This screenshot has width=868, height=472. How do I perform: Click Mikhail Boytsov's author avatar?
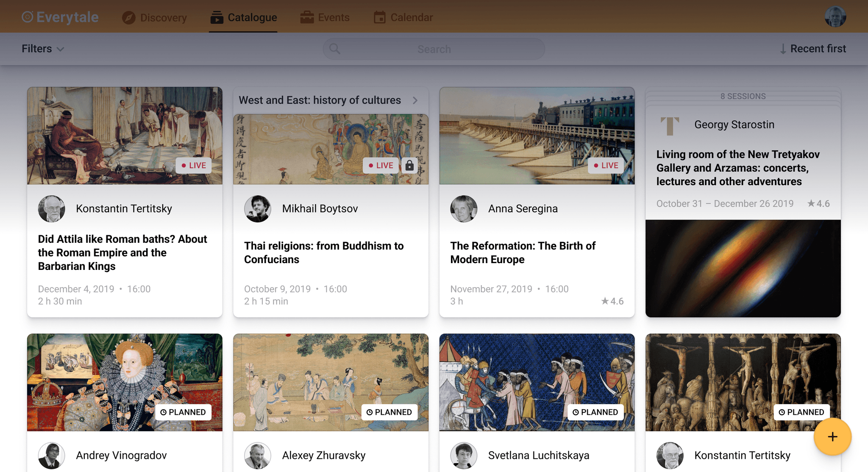[x=257, y=208]
